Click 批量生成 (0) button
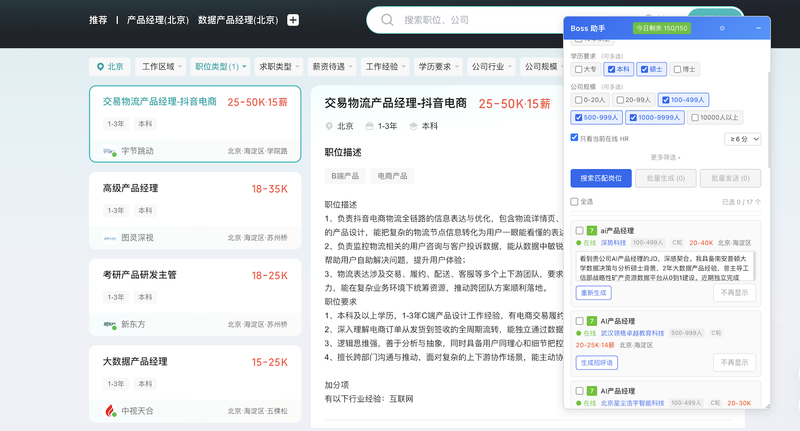 (x=665, y=178)
